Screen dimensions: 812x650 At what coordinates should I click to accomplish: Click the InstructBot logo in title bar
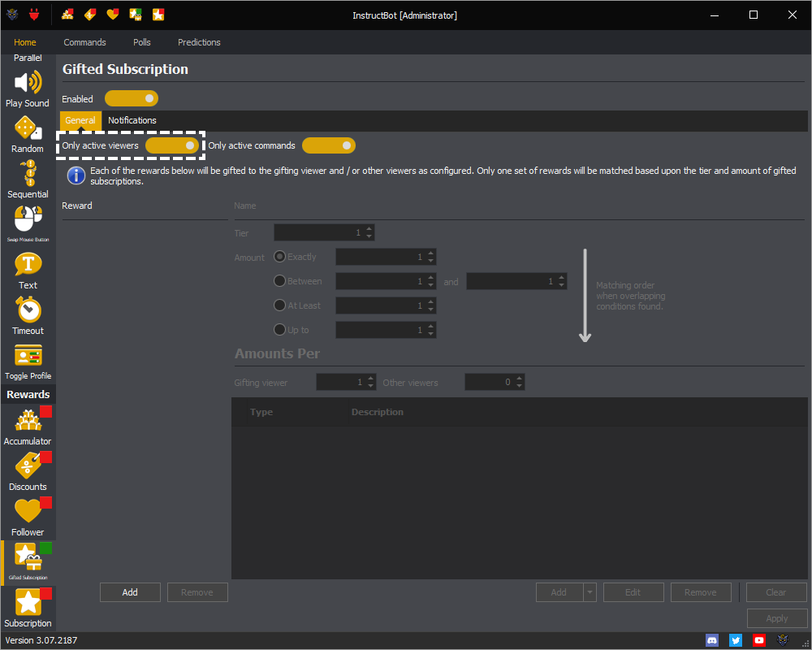pyautogui.click(x=12, y=15)
